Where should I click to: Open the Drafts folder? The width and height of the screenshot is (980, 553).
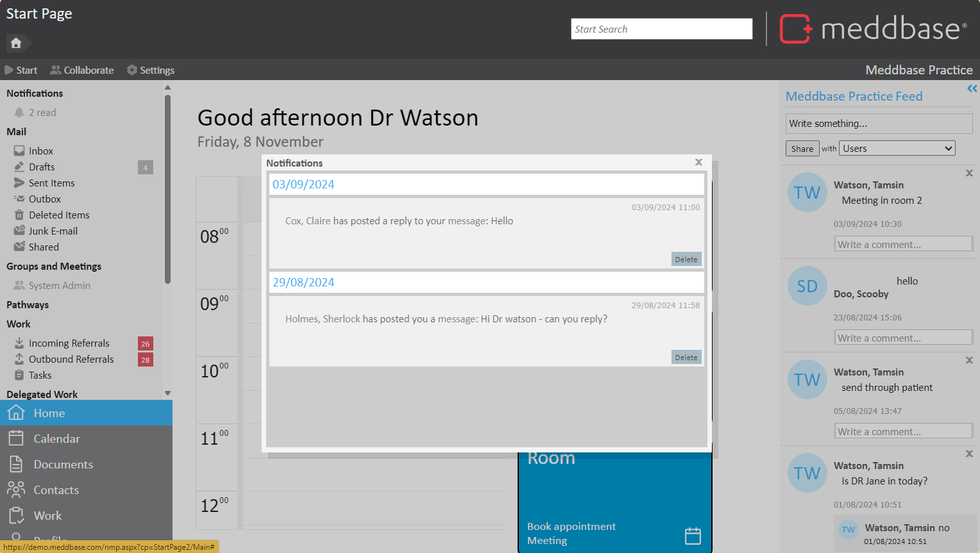(x=42, y=167)
